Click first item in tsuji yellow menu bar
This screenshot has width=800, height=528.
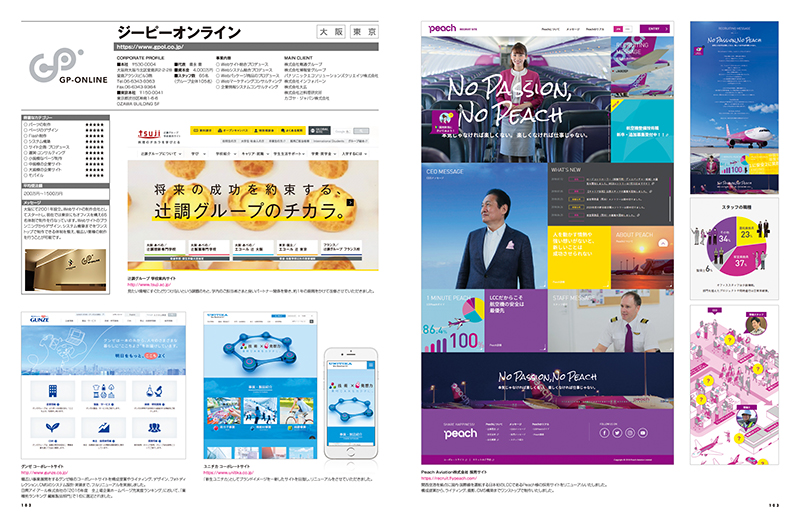click(x=203, y=131)
